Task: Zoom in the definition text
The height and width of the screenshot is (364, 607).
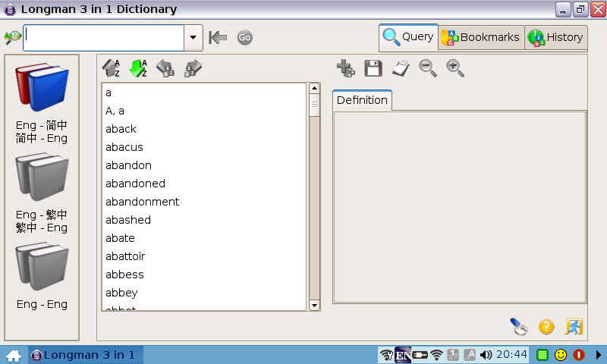Action: pos(455,68)
